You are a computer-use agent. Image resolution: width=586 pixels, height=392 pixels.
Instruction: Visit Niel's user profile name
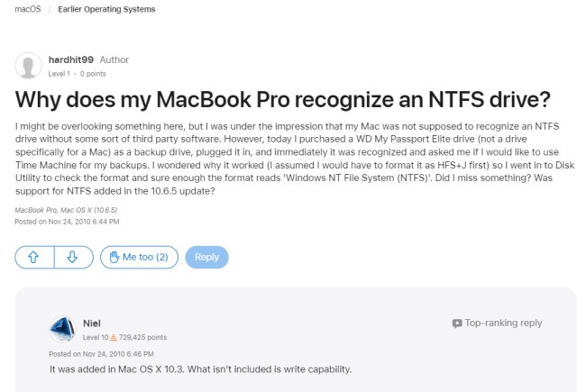[x=92, y=323]
